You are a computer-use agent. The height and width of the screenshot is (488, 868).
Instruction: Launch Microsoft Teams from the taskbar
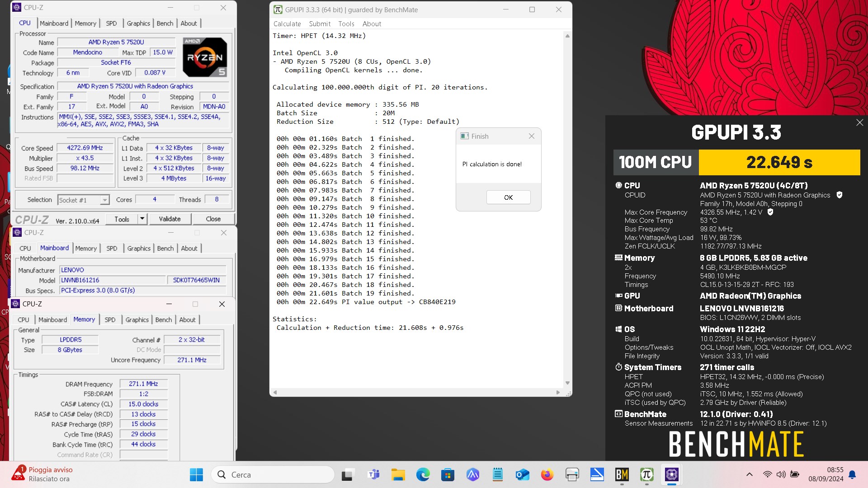[373, 475]
